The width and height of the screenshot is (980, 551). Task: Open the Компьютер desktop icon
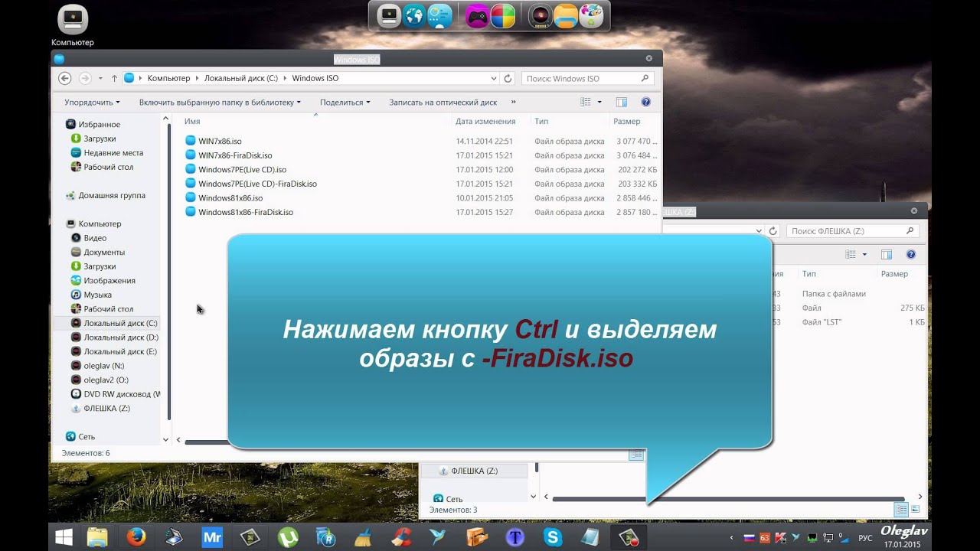click(73, 25)
